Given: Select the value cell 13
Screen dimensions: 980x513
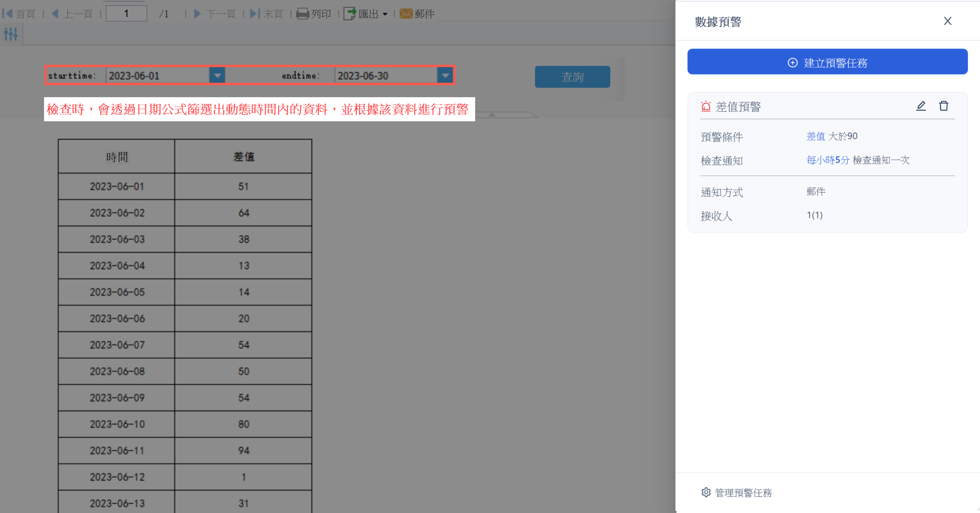Looking at the screenshot, I should (x=243, y=266).
